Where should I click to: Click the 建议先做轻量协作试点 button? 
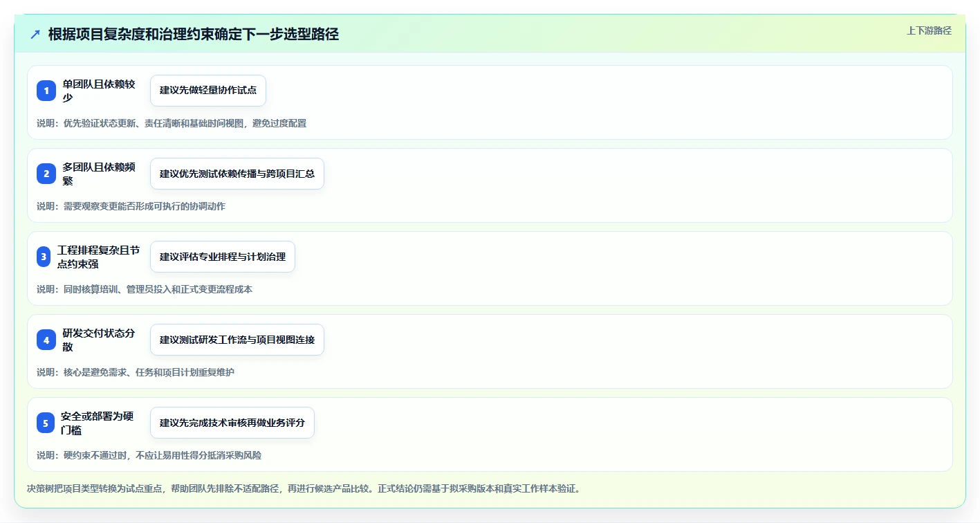[208, 91]
